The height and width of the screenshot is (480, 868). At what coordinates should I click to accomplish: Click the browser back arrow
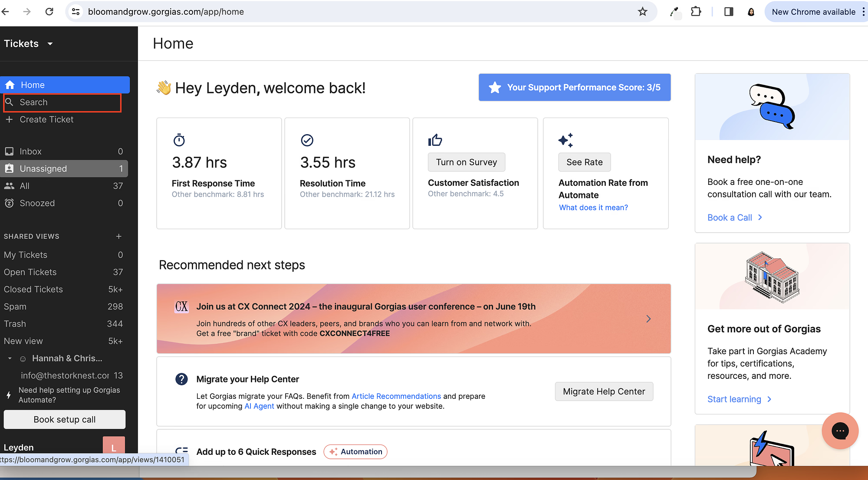(x=5, y=12)
